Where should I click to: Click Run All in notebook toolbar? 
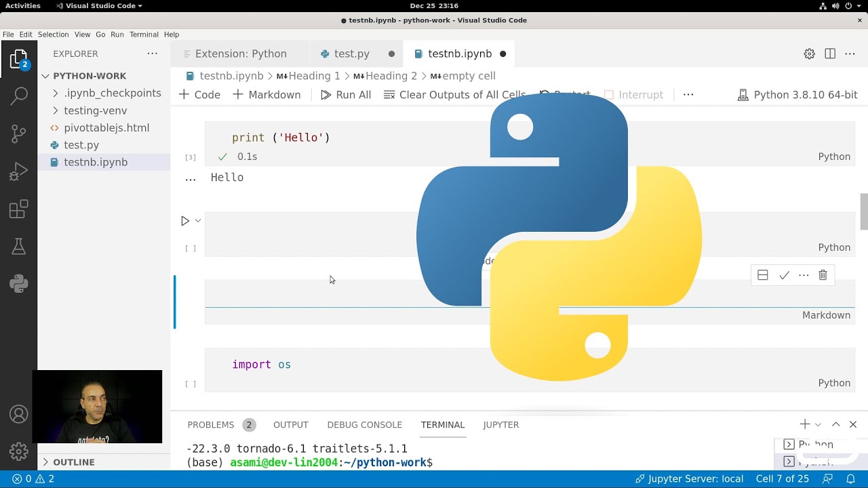tap(346, 95)
